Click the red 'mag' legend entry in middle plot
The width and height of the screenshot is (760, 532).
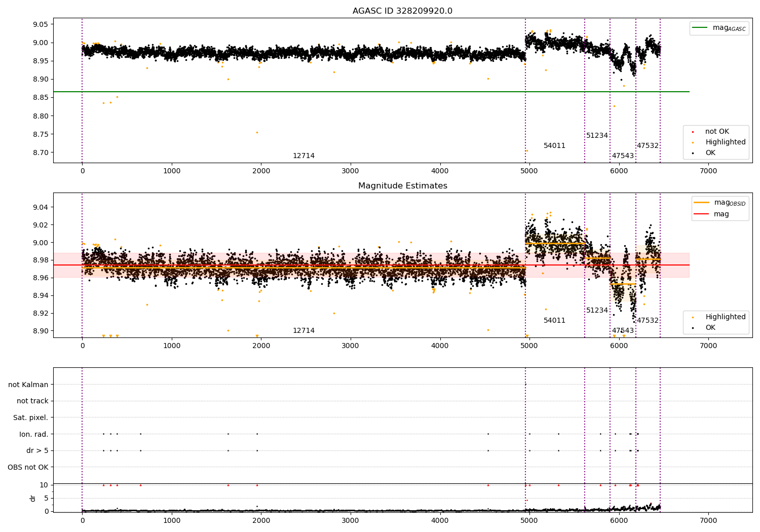click(x=711, y=214)
